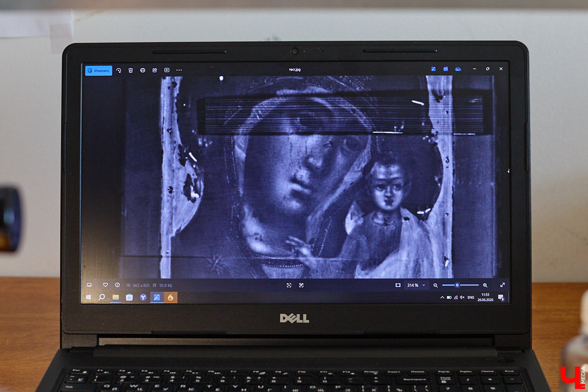This screenshot has height=392, width=588.
Task: Open the Windows Start menu
Action: click(x=89, y=297)
